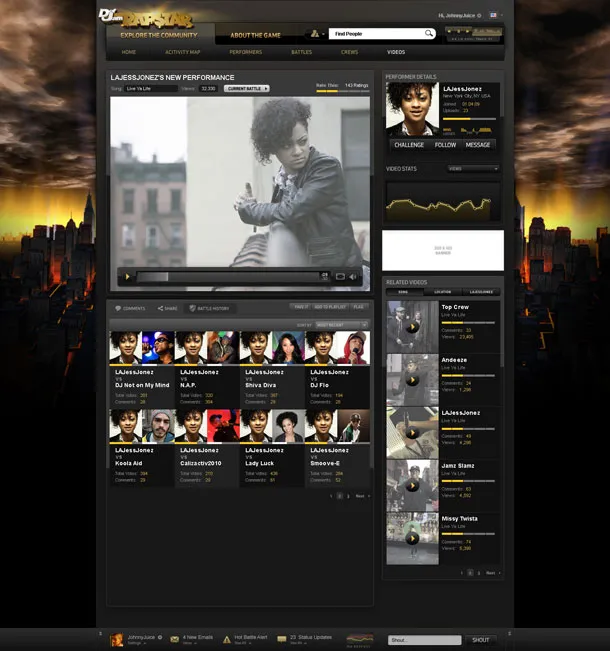Switch to the Location related videos tab

tap(442, 292)
